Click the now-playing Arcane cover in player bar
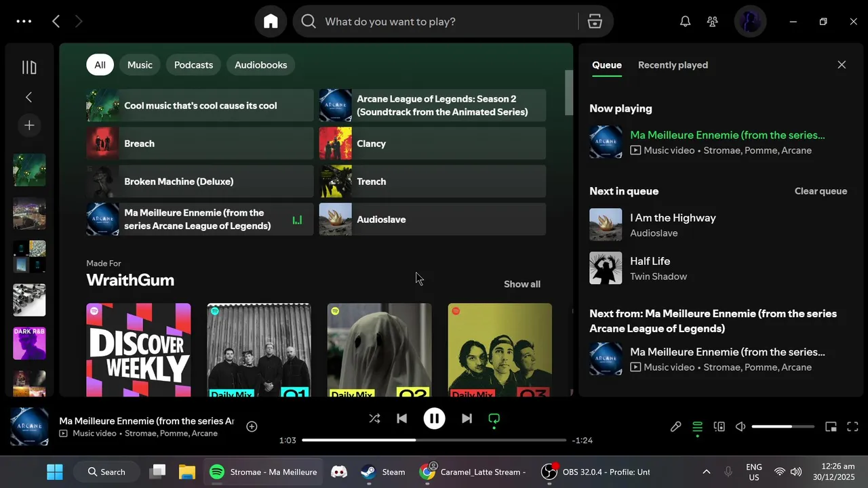The image size is (868, 488). point(29,426)
